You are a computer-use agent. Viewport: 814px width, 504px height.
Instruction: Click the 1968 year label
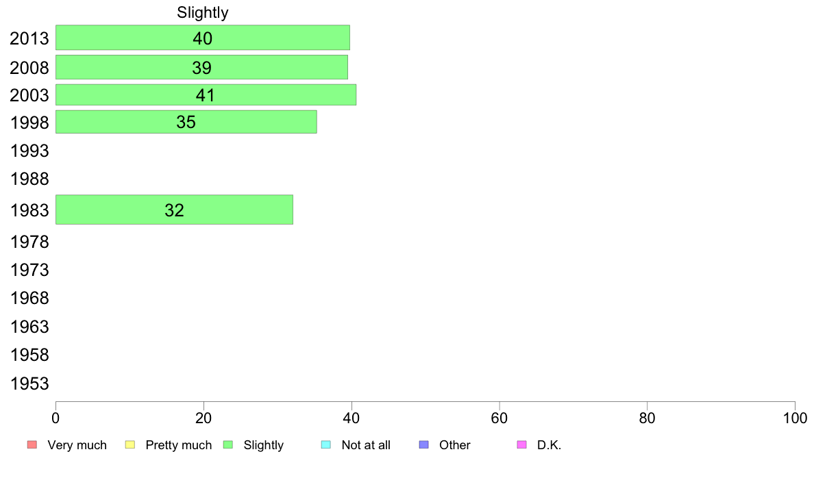[29, 299]
